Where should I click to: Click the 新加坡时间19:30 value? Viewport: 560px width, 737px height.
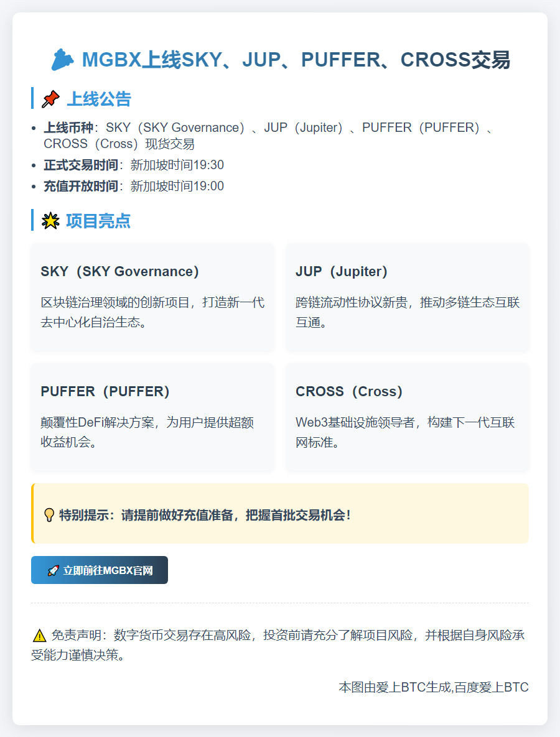click(x=177, y=165)
